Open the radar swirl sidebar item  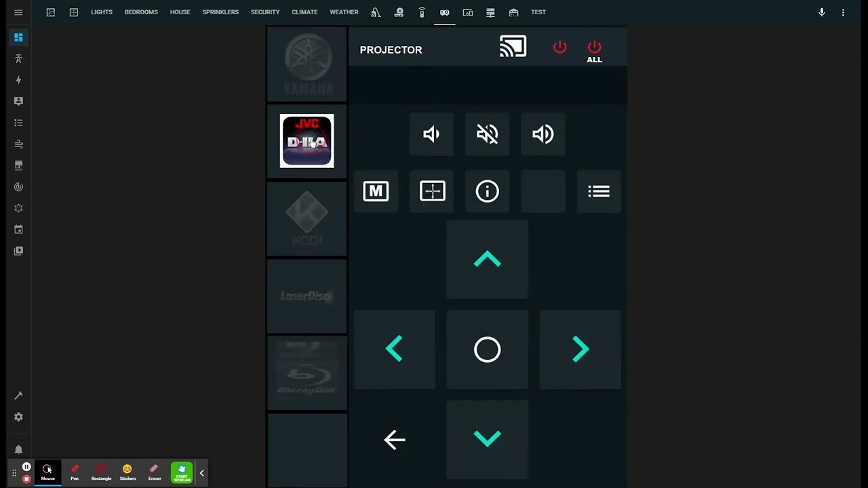pyautogui.click(x=18, y=186)
